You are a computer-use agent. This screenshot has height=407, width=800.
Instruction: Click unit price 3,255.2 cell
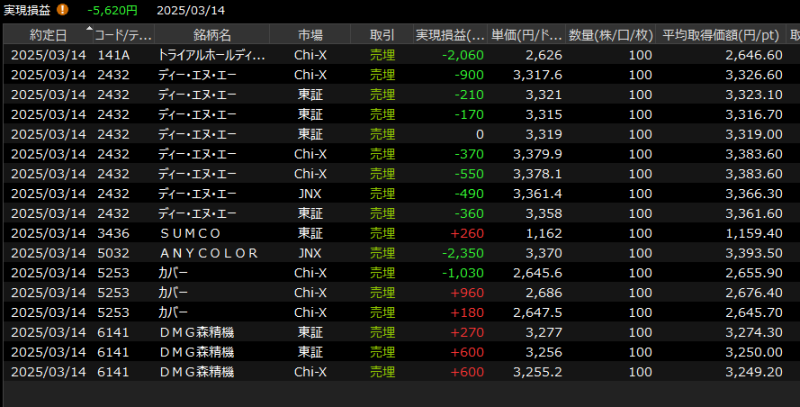pyautogui.click(x=538, y=373)
